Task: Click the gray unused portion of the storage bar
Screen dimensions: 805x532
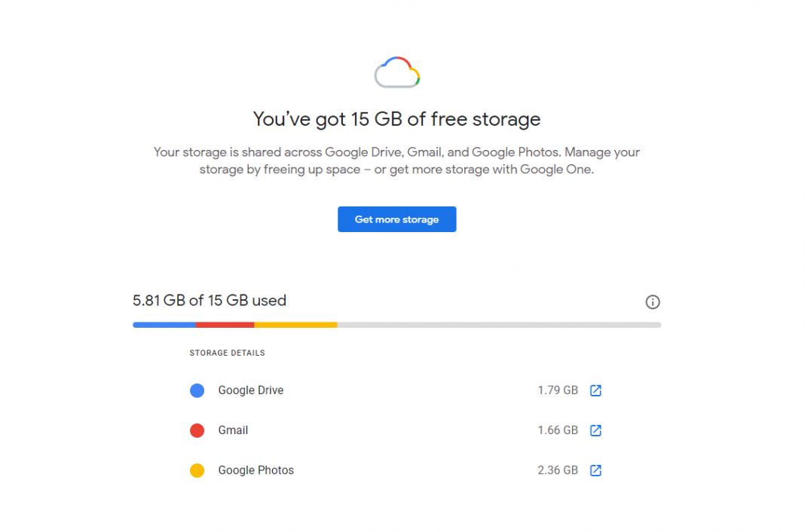Action: [x=497, y=325]
